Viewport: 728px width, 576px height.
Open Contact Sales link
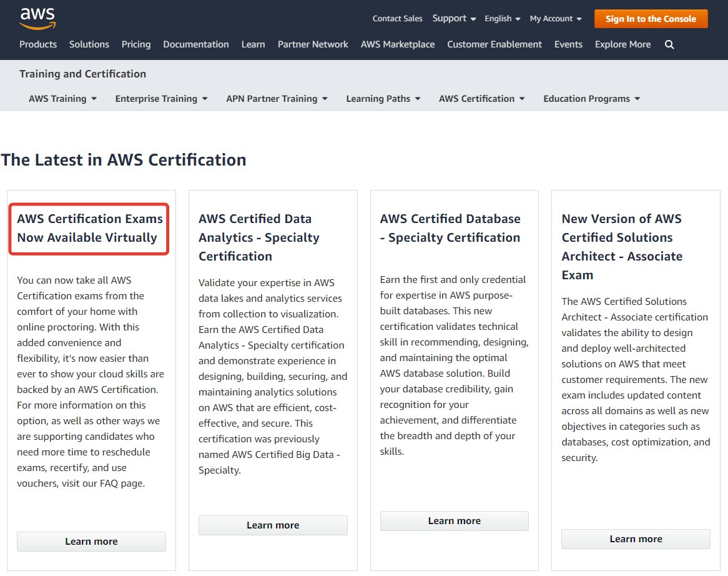[398, 19]
